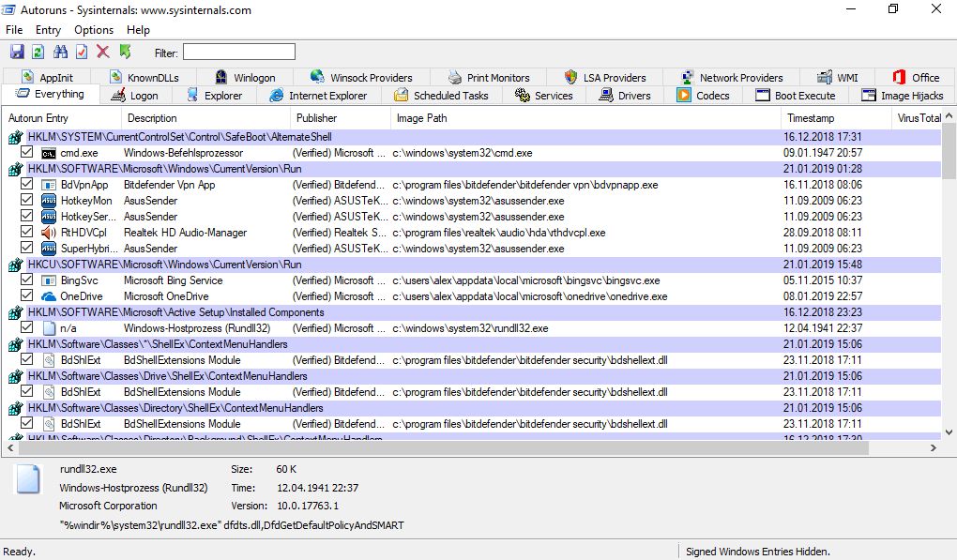Open the Options menu
Screen dimensions: 957x560
[94, 30]
